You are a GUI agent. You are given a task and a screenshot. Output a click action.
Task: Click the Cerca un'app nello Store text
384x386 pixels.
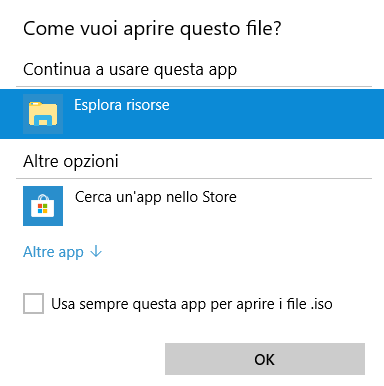156,197
